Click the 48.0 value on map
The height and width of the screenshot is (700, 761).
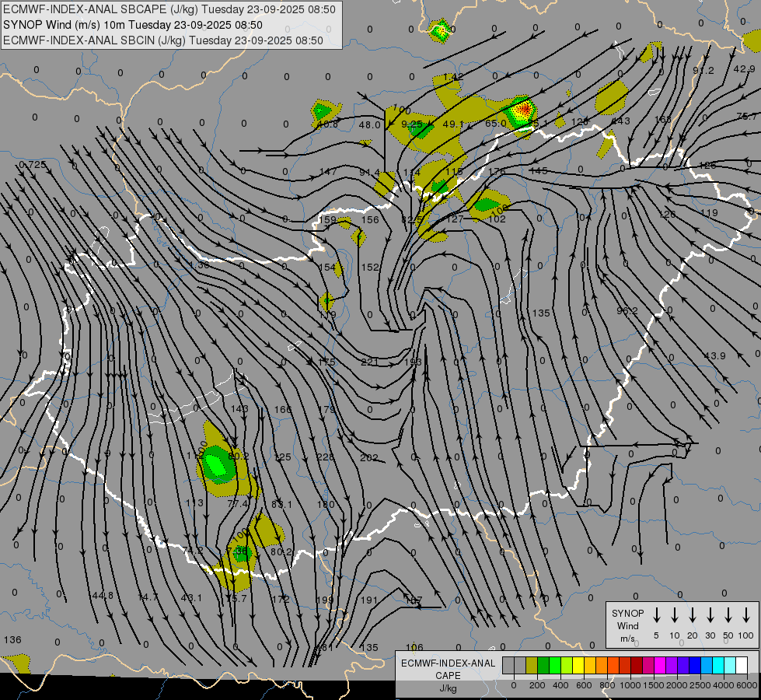[369, 125]
